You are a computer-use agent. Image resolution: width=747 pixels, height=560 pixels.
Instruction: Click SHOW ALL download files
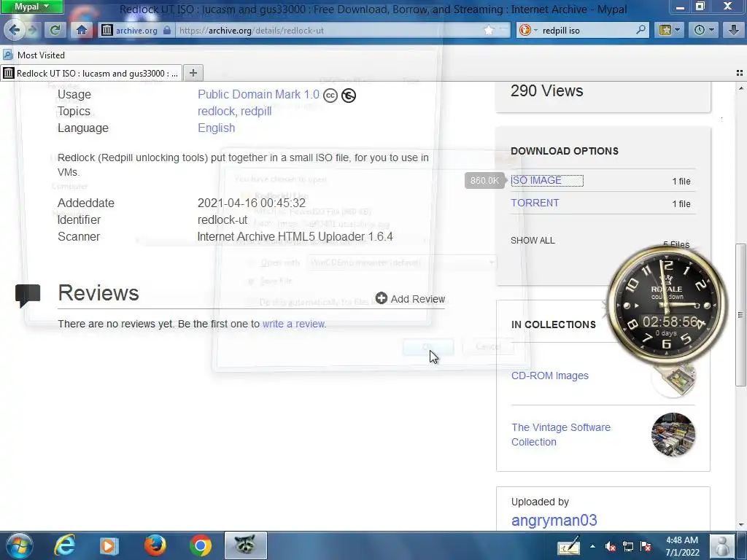coord(533,241)
